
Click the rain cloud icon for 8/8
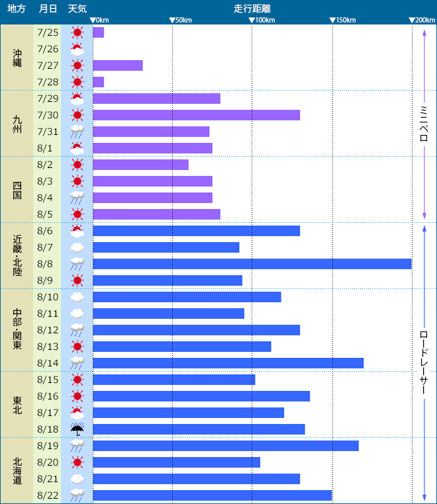coord(77,264)
